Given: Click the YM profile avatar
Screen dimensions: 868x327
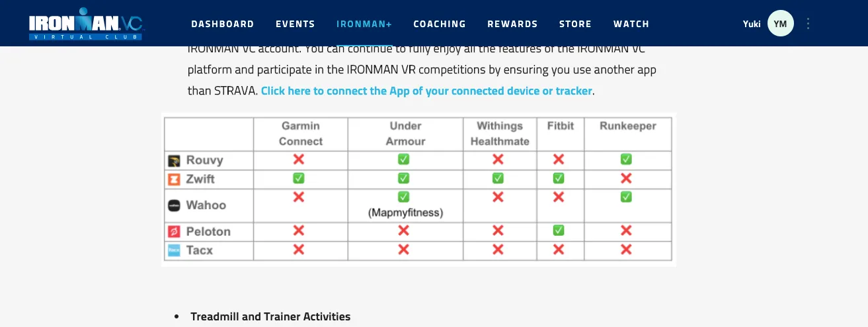Looking at the screenshot, I should [x=780, y=24].
